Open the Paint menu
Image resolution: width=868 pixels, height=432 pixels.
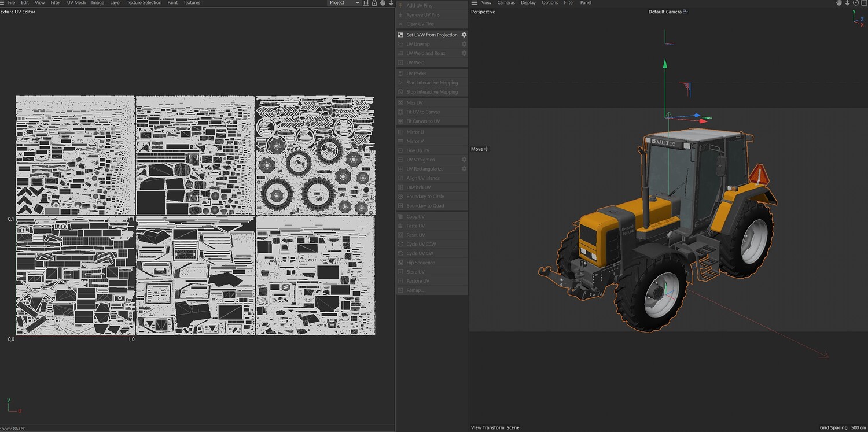(x=172, y=3)
